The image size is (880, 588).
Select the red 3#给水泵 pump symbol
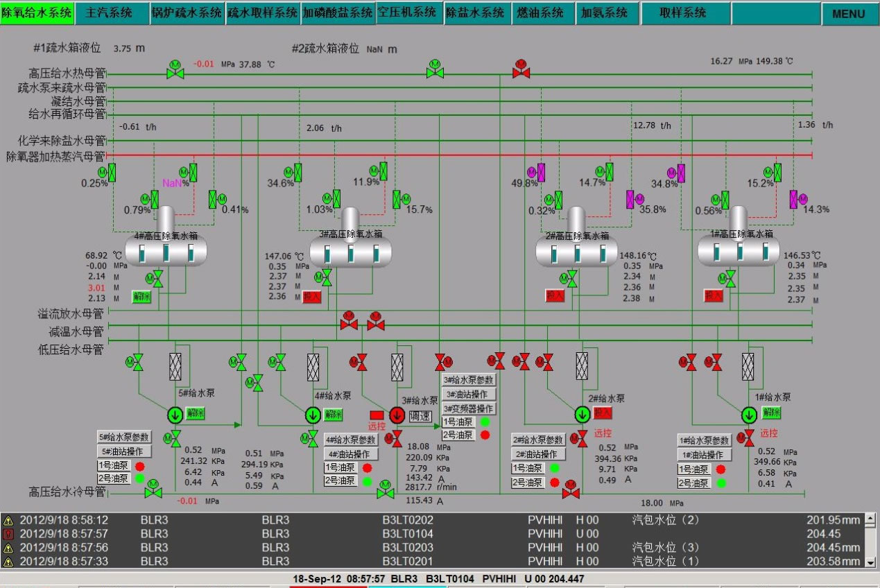[x=397, y=415]
